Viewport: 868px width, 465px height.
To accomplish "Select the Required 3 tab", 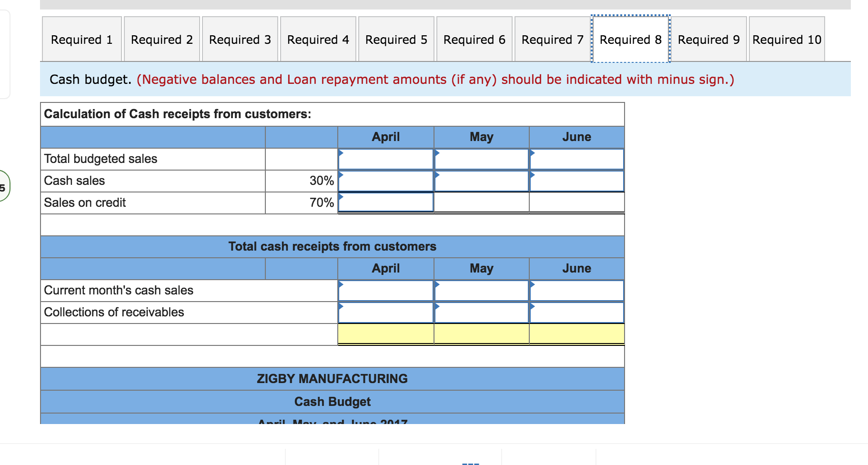I will click(x=240, y=39).
